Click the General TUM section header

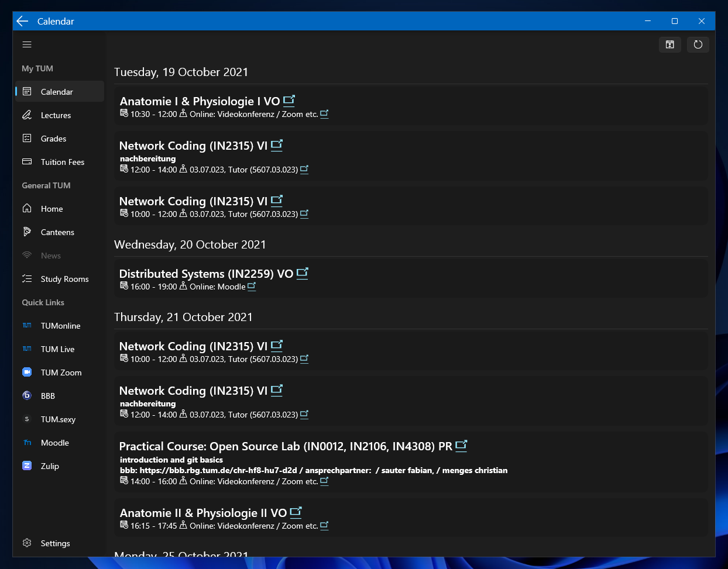click(x=46, y=185)
